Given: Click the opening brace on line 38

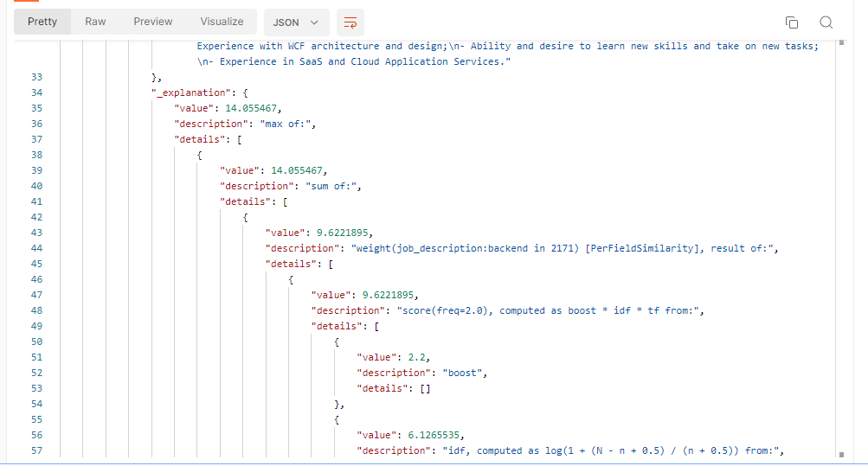Looking at the screenshot, I should click(200, 155).
